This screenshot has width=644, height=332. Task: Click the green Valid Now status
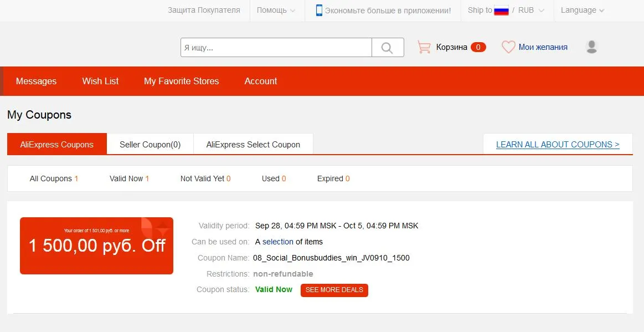point(274,290)
